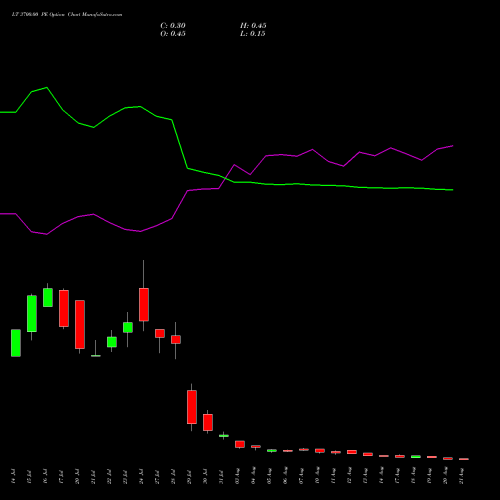Select the 28 Jul red candlestick

point(176,339)
